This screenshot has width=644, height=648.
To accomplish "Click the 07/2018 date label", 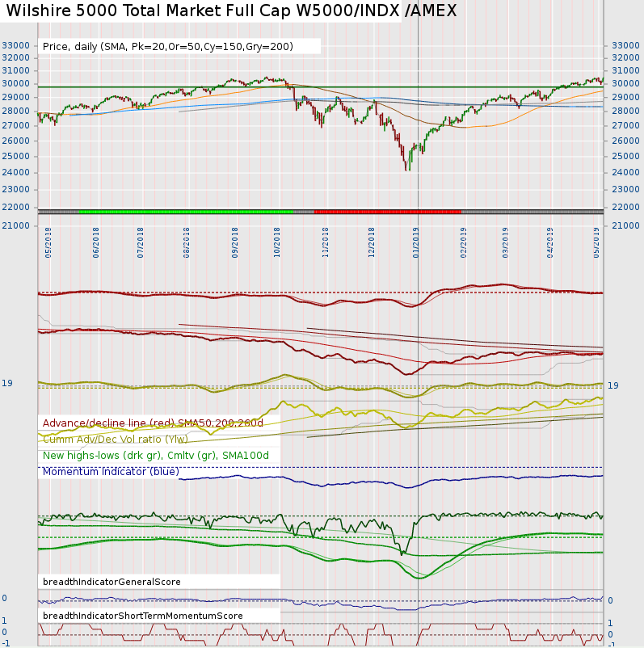I will point(140,242).
